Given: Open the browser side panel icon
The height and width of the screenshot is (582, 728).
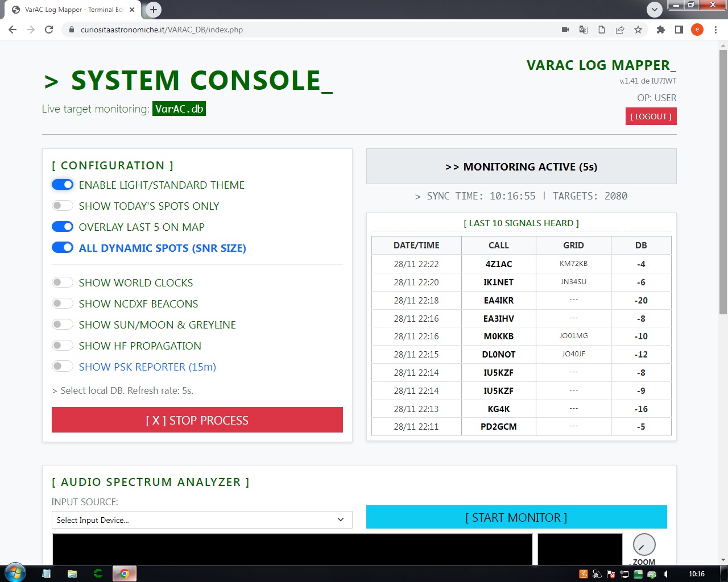Looking at the screenshot, I should [x=679, y=30].
